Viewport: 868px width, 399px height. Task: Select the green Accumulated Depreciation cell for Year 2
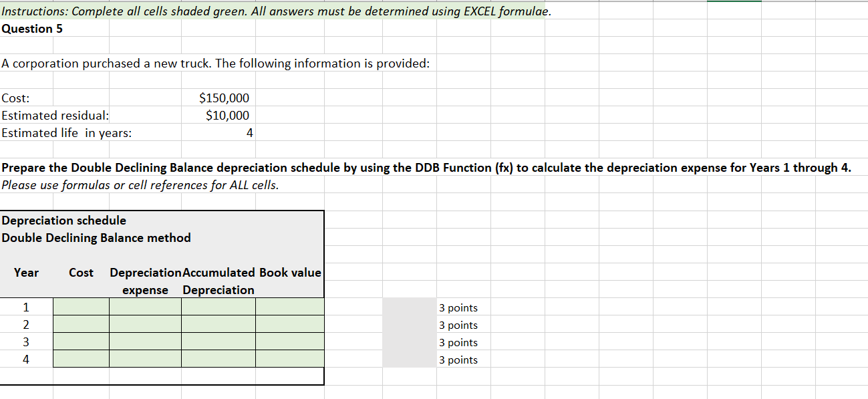tap(219, 325)
